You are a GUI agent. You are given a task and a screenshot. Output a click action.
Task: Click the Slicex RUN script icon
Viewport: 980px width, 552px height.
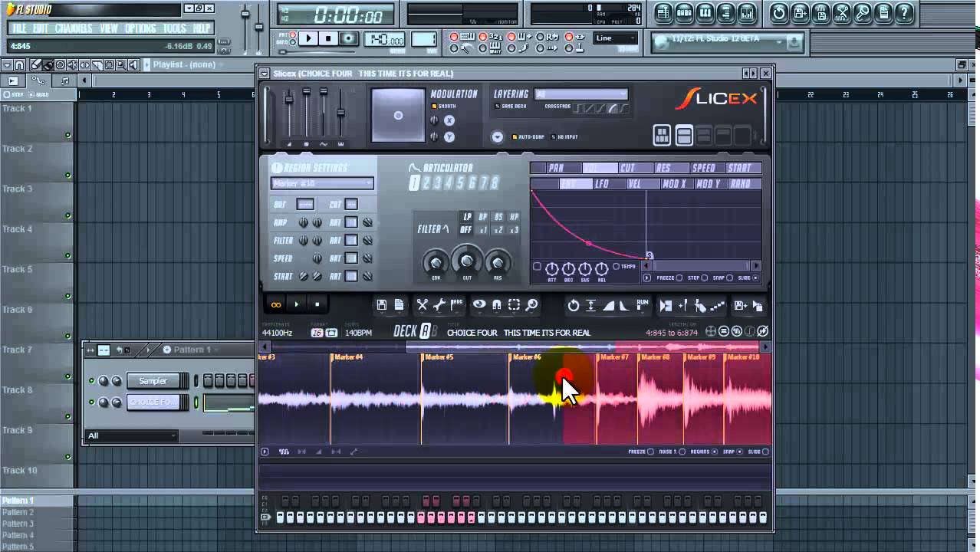point(642,304)
